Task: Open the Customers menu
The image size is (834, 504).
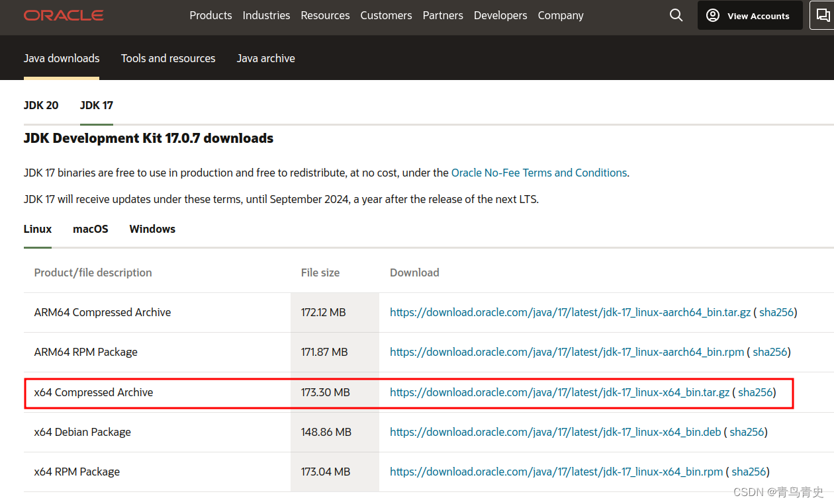Action: [x=386, y=15]
